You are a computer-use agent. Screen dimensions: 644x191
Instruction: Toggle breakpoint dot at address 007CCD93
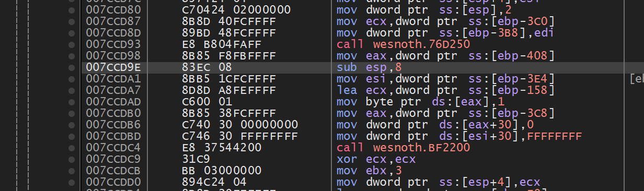72,44
